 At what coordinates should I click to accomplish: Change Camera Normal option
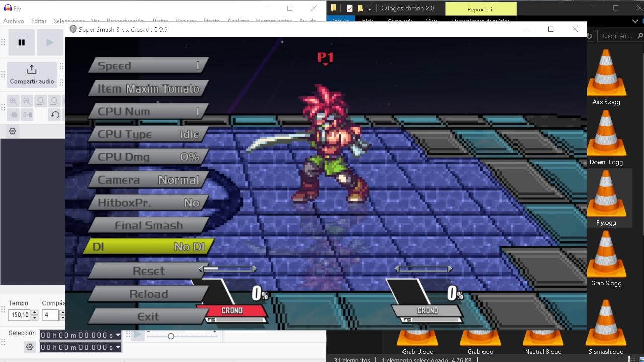coord(148,179)
